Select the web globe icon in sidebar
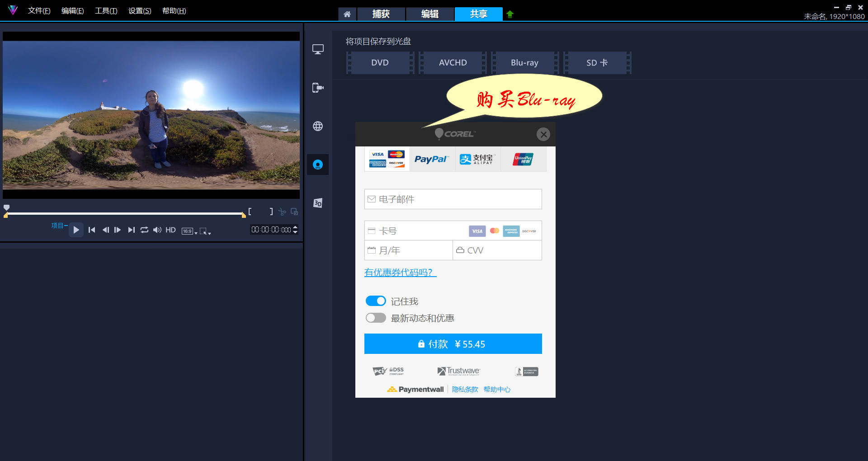This screenshot has width=868, height=461. [x=318, y=126]
